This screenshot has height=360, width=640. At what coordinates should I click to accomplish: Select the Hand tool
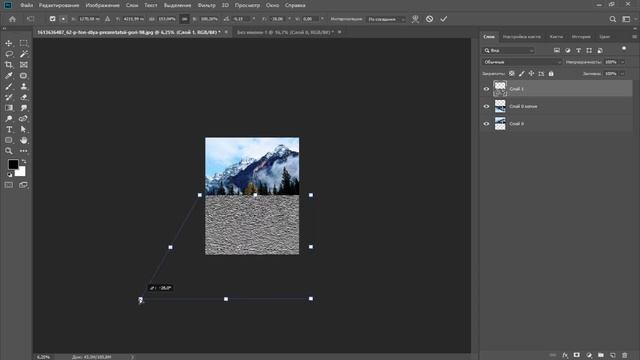[24, 140]
